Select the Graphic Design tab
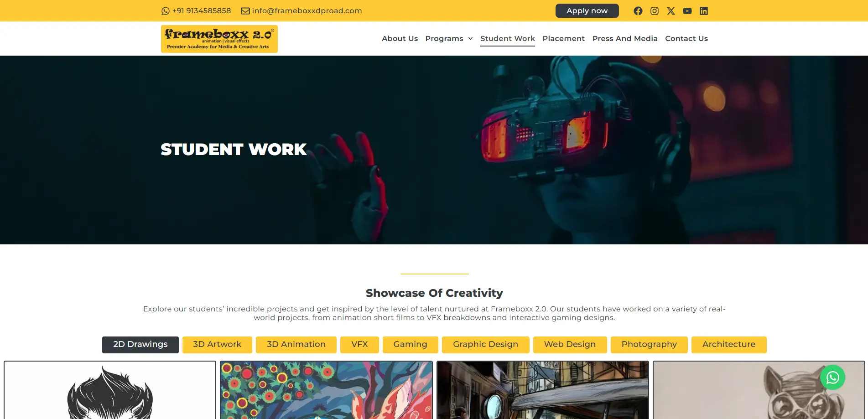The height and width of the screenshot is (419, 868). pyautogui.click(x=485, y=345)
